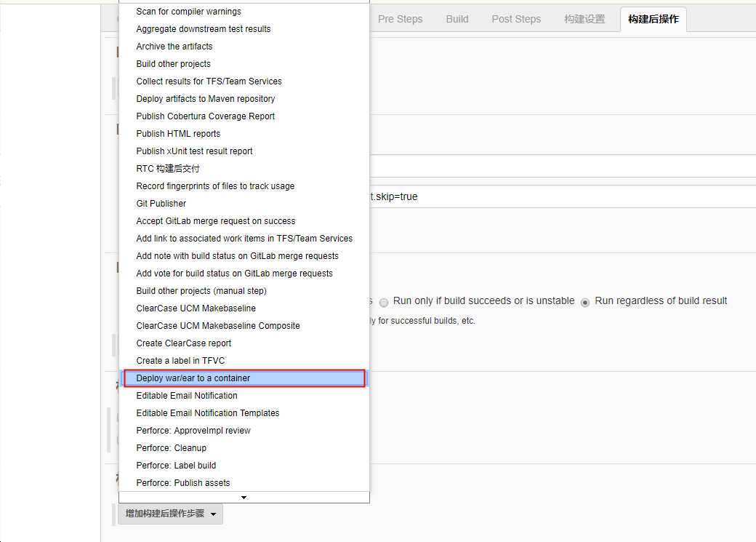Screen dimensions: 756x542
Task: Switch to the Pre Steps tab
Action: [x=401, y=20]
